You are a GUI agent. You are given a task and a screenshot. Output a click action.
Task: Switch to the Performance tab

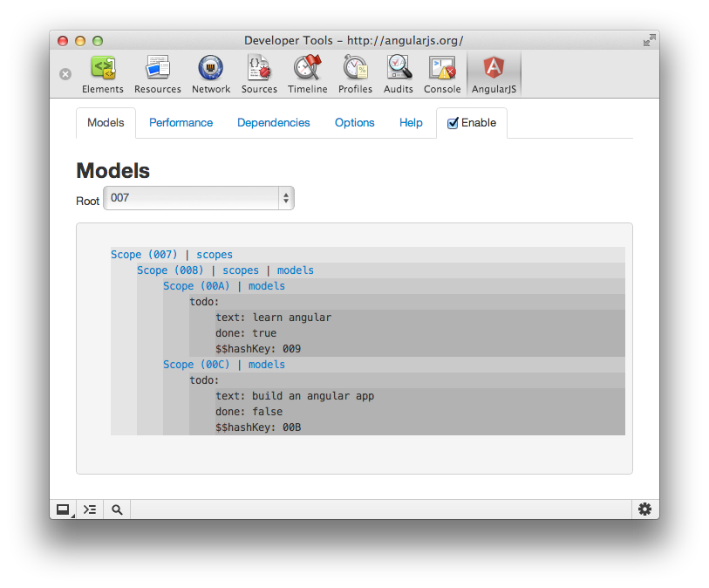coord(181,123)
